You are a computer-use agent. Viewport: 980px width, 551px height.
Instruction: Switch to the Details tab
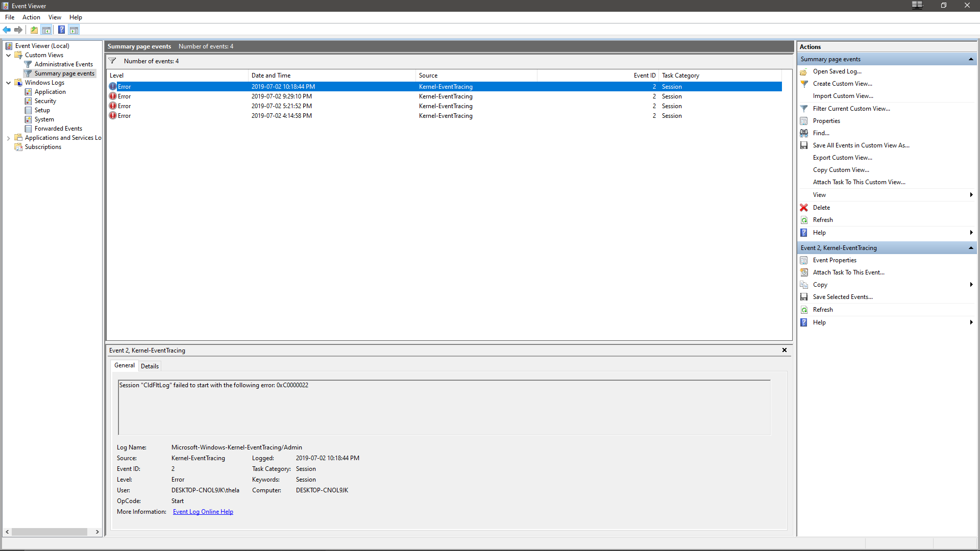pyautogui.click(x=150, y=366)
